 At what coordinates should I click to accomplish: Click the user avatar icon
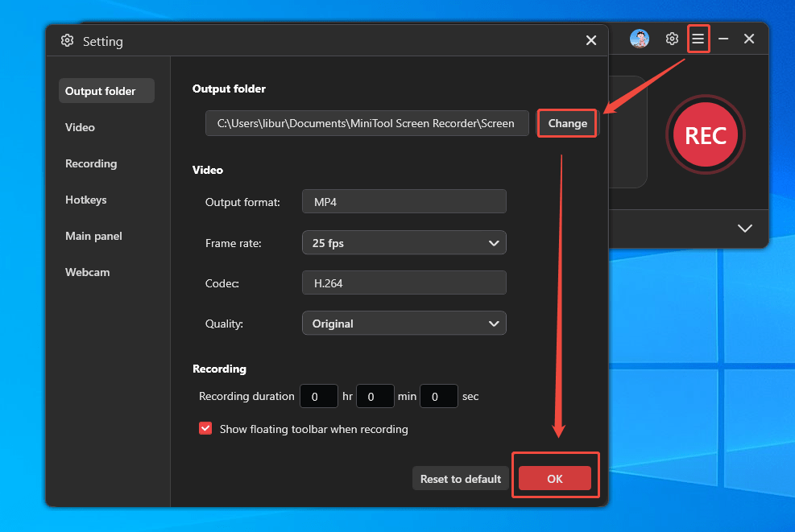640,38
